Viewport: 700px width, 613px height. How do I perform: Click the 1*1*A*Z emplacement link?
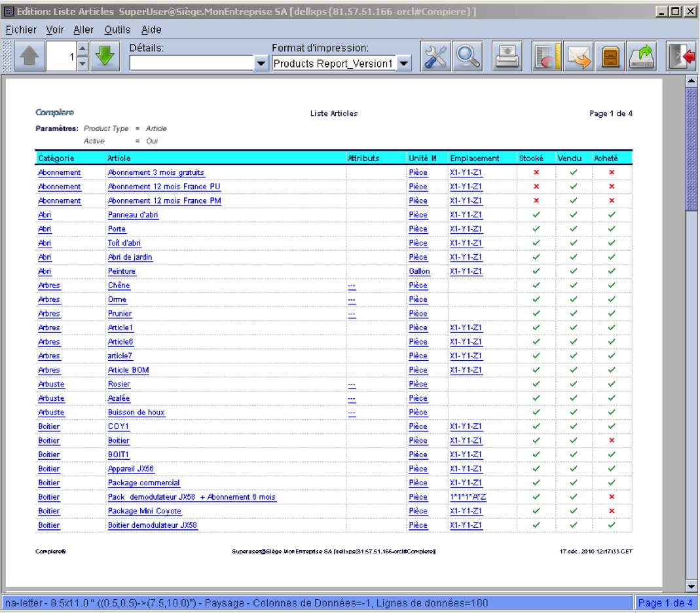pos(468,497)
